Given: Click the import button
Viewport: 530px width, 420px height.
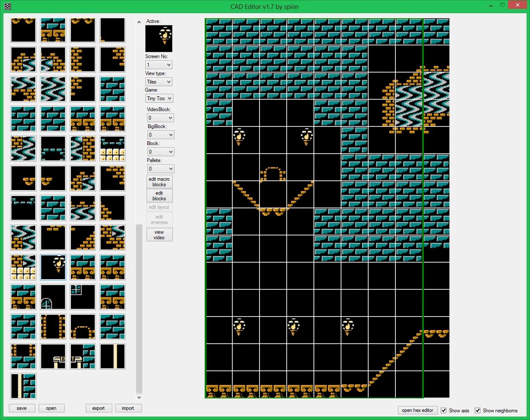Looking at the screenshot, I should 128,408.
